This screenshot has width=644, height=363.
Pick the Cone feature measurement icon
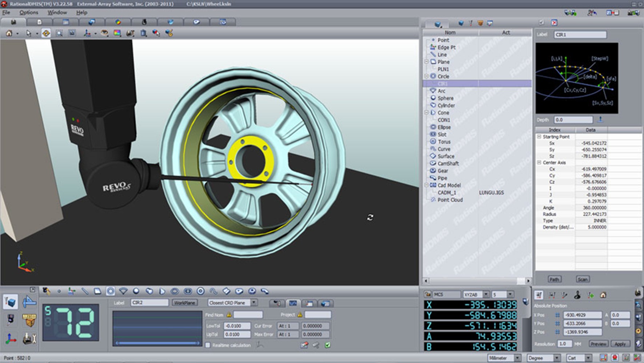click(x=162, y=291)
